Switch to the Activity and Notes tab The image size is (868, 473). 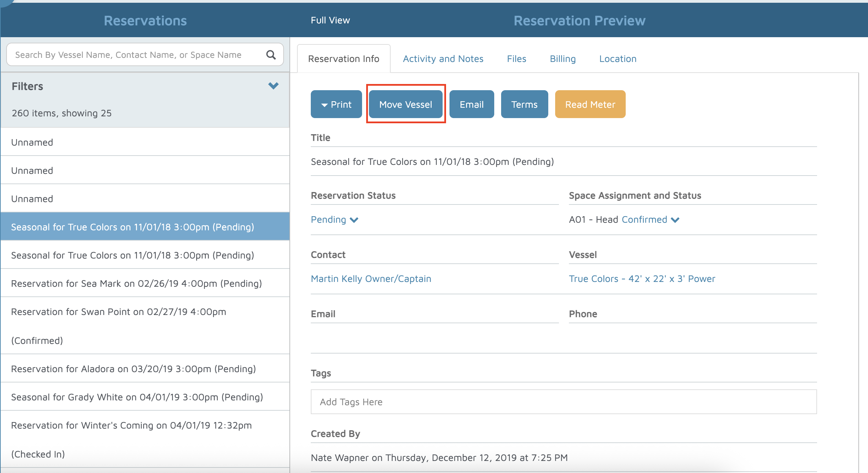[443, 59]
